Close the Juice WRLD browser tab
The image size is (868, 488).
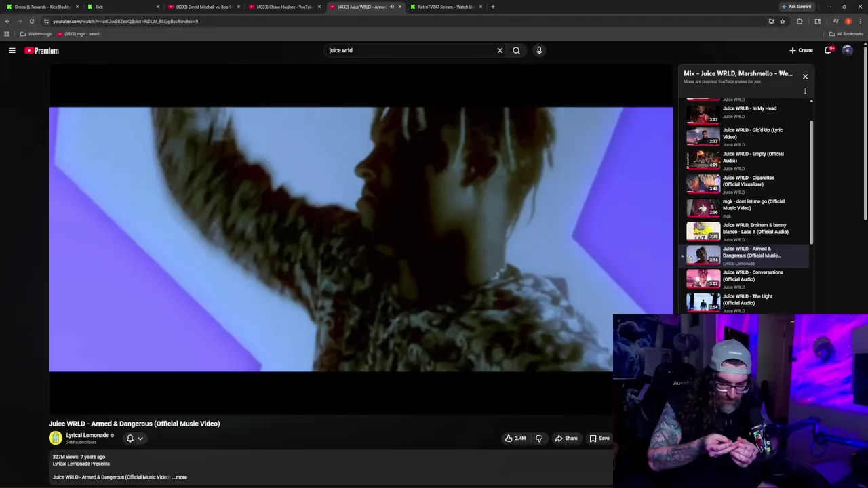399,7
